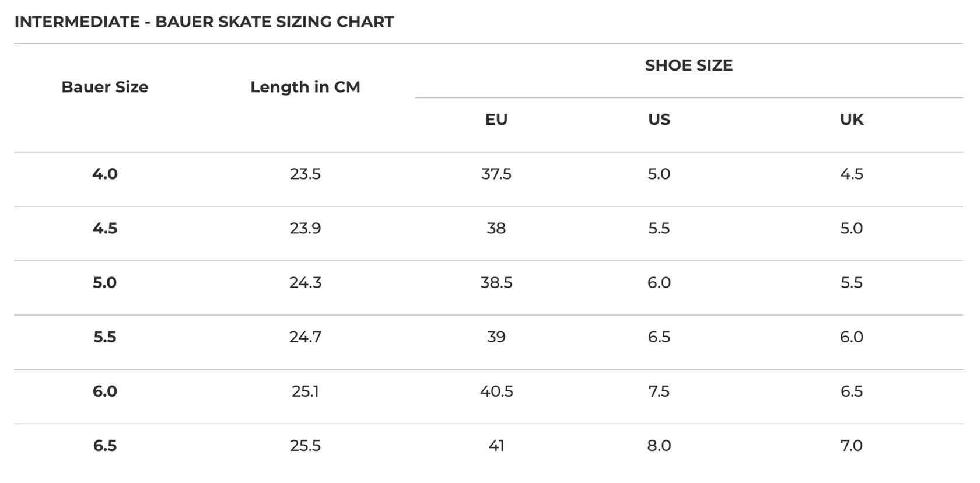980x483 pixels.
Task: Select Bauer size 5.0 row label
Action: point(105,282)
